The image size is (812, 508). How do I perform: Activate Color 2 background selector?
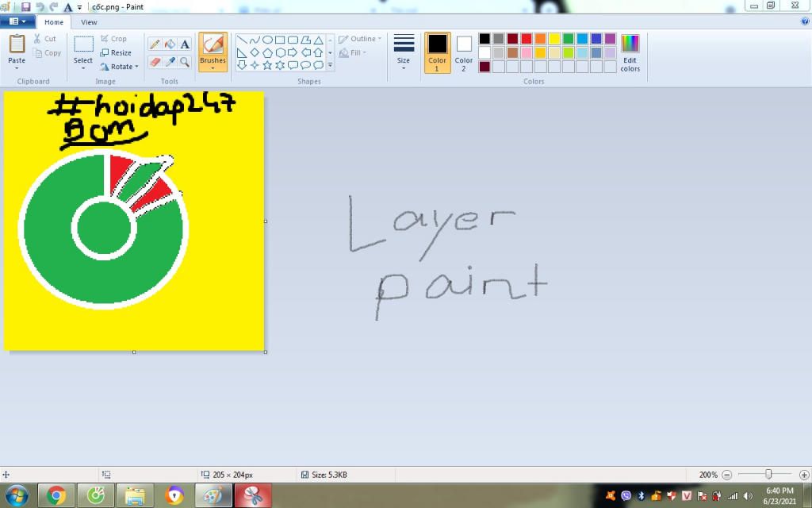[x=463, y=52]
